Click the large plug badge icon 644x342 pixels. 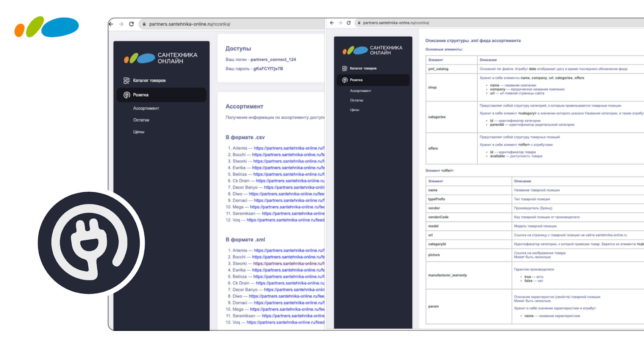[x=91, y=243]
